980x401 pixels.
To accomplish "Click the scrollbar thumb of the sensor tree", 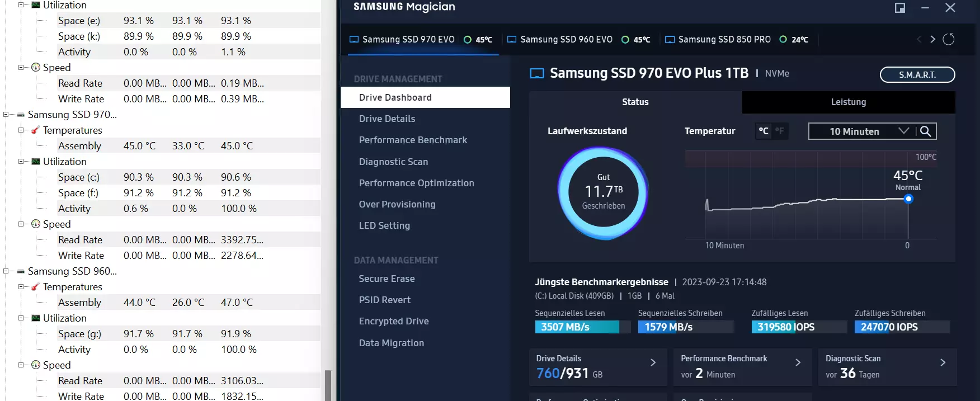I will [x=328, y=385].
